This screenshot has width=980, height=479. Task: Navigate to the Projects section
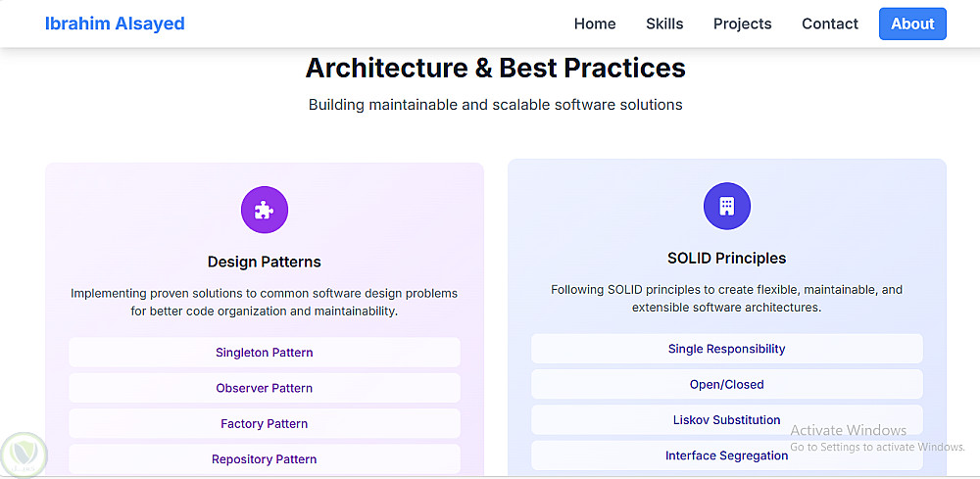coord(742,24)
